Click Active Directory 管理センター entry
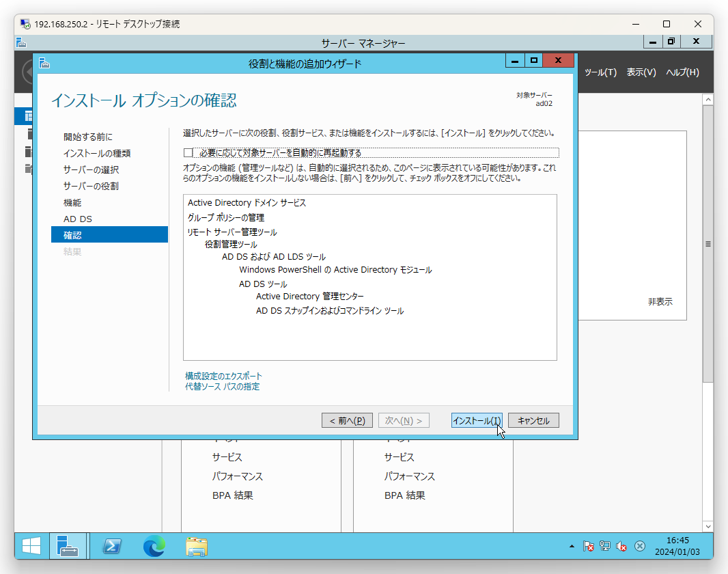This screenshot has width=728, height=574. (x=309, y=297)
